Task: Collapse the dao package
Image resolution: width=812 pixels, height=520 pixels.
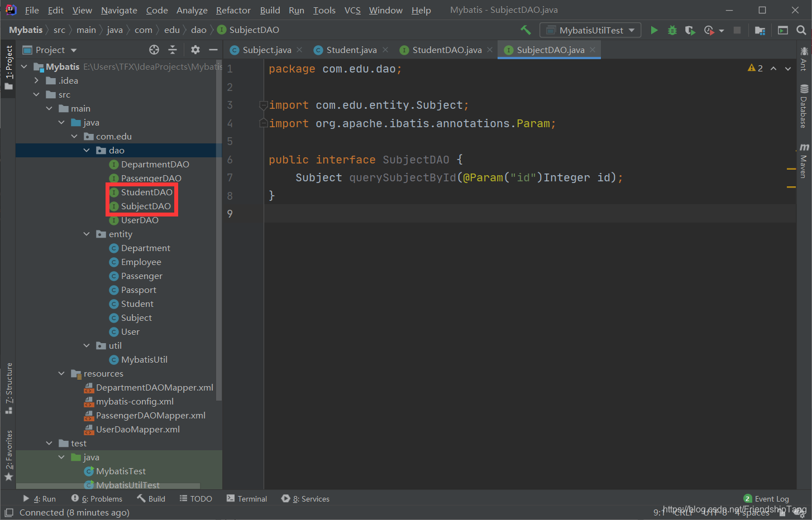Action: click(x=87, y=150)
